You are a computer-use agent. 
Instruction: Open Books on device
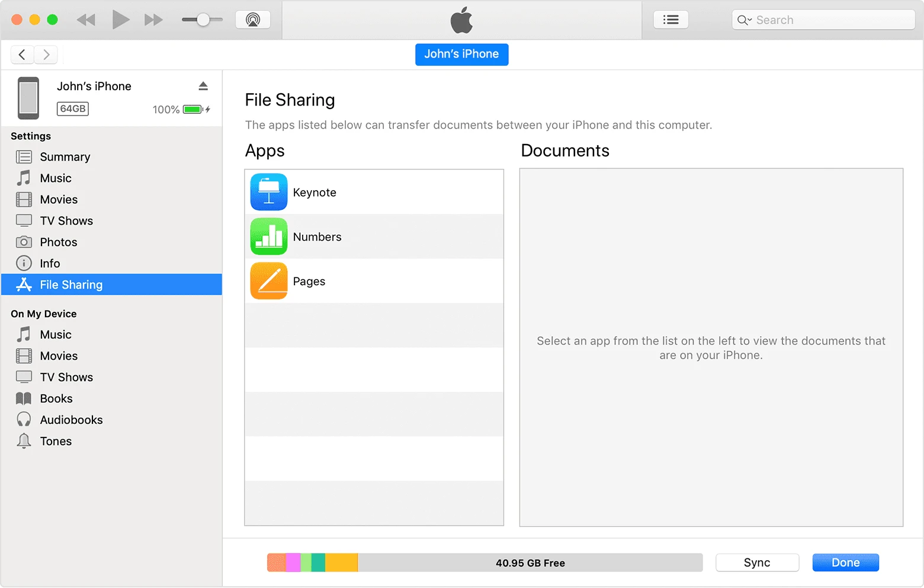[x=111, y=399]
